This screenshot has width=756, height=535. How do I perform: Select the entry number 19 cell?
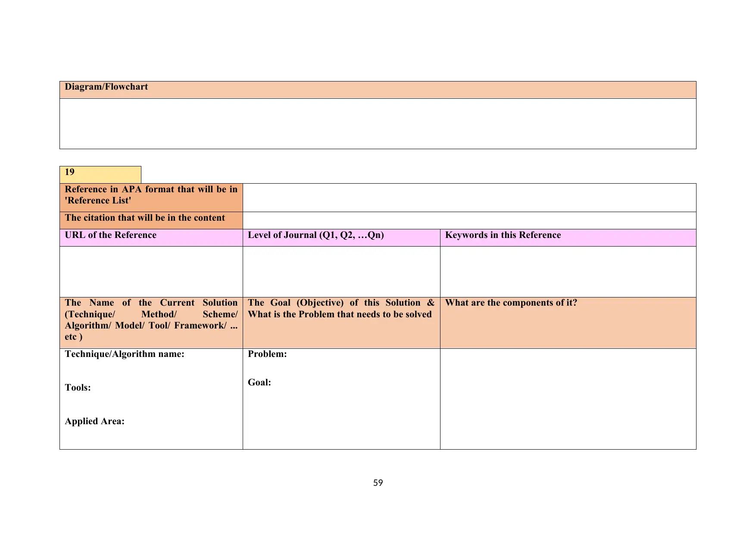100,175
